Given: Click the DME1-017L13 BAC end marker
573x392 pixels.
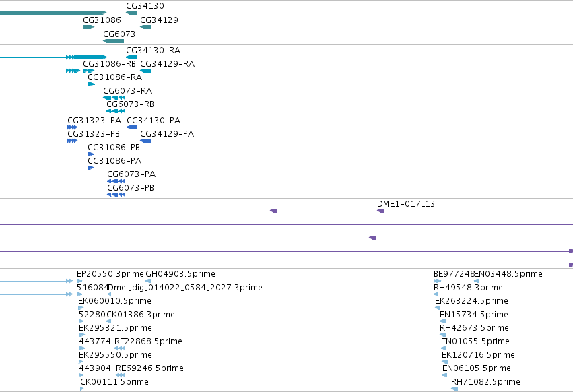Looking at the screenshot, I should click(380, 211).
